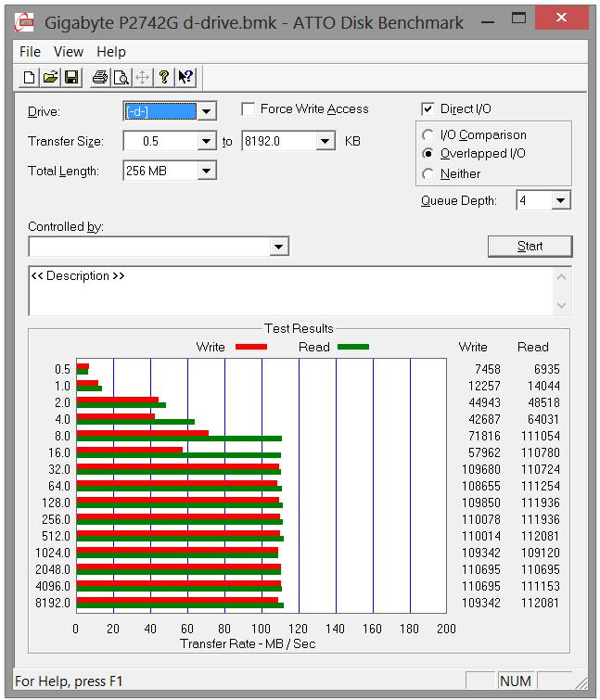
Task: Click Description scrollbar up arrow
Action: [562, 277]
